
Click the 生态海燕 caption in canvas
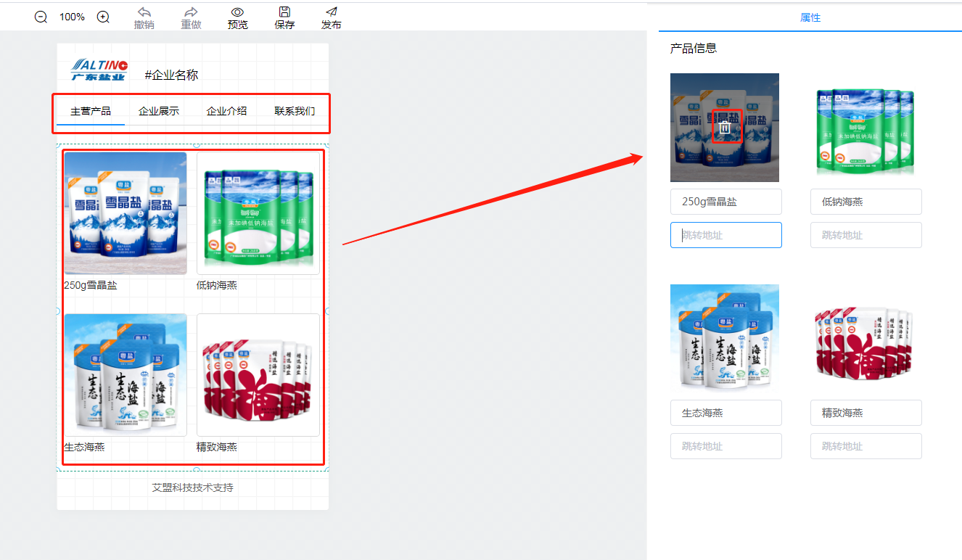pos(84,447)
